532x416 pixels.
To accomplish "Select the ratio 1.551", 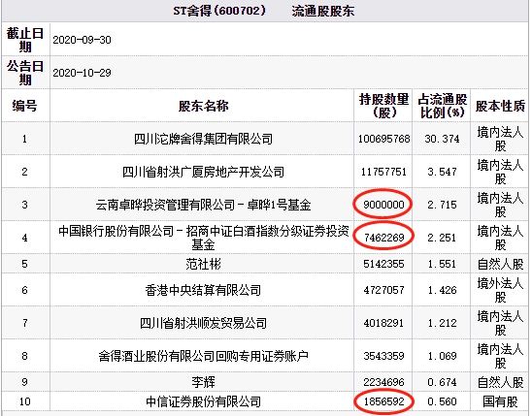I will coord(442,264).
